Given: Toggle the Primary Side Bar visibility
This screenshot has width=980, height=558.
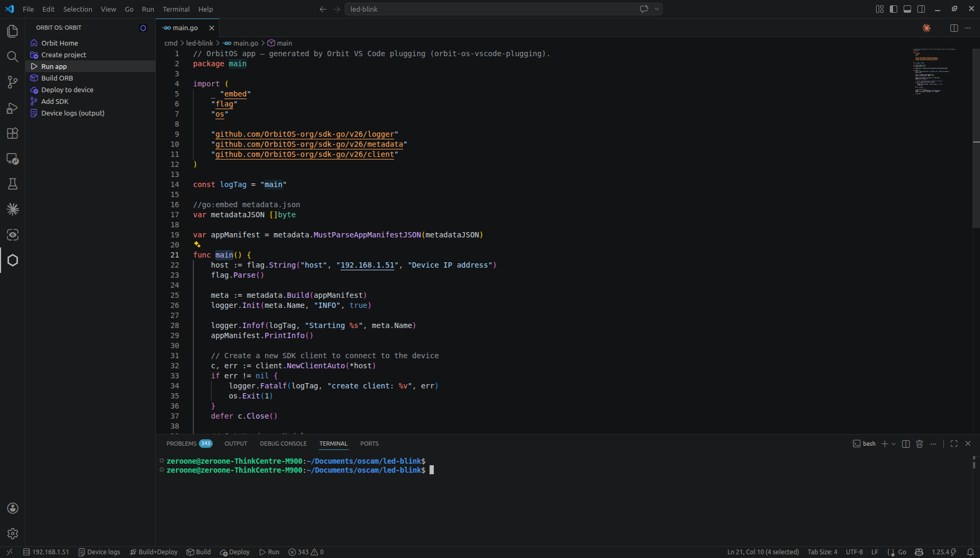Looking at the screenshot, I should (x=894, y=9).
